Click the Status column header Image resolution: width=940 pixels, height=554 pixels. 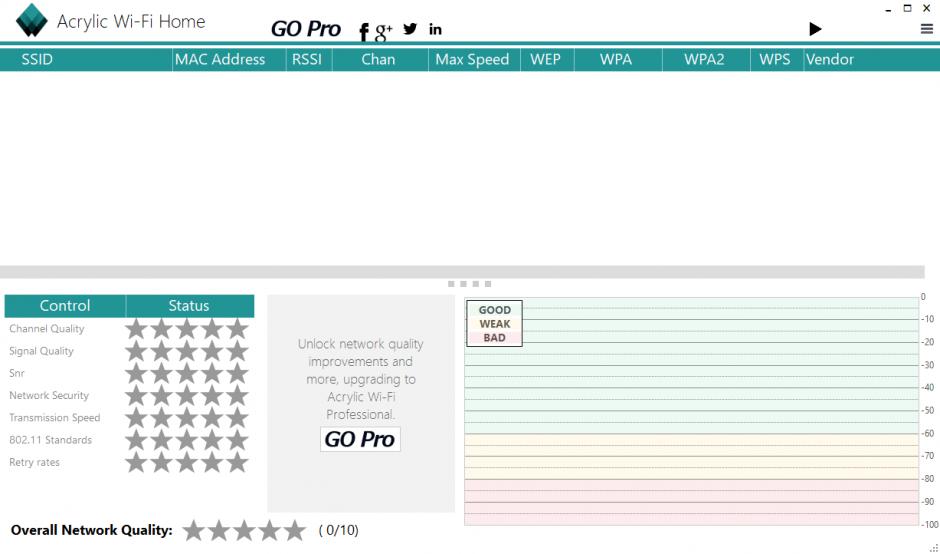point(189,306)
